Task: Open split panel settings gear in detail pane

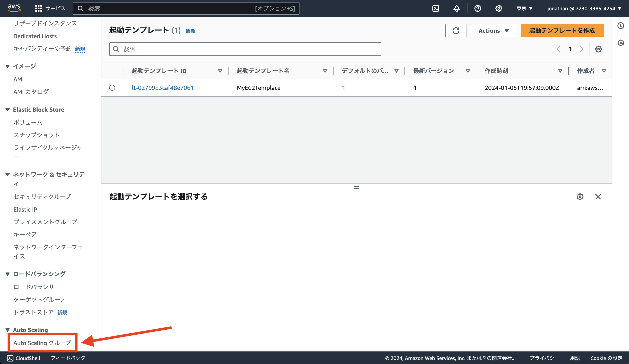Action: coord(580,197)
